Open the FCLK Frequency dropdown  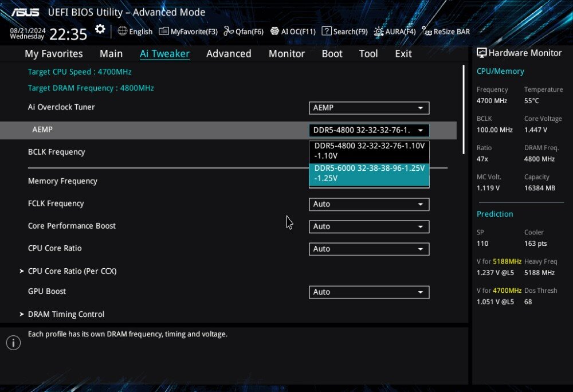coord(368,204)
